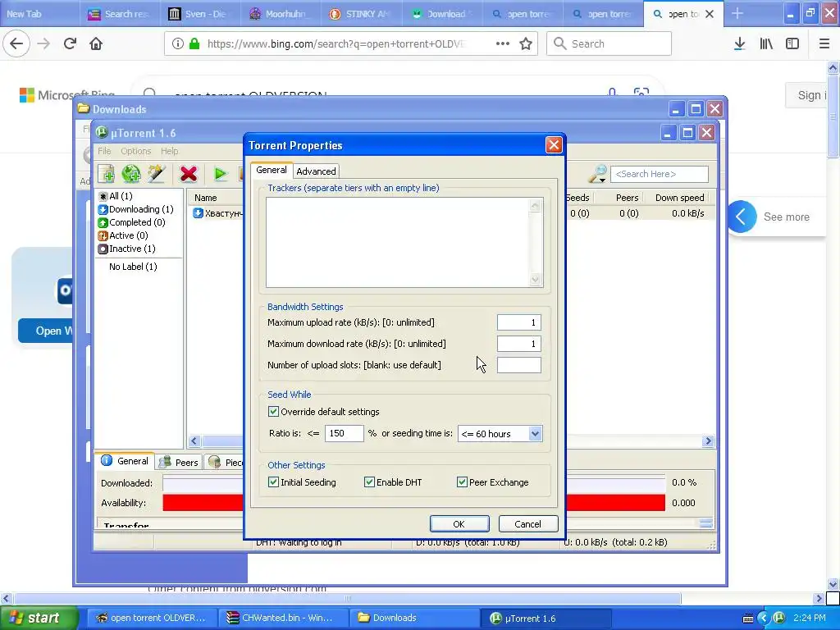The height and width of the screenshot is (630, 840).
Task: Click scroll right arrow in torrent list
Action: [x=708, y=441]
